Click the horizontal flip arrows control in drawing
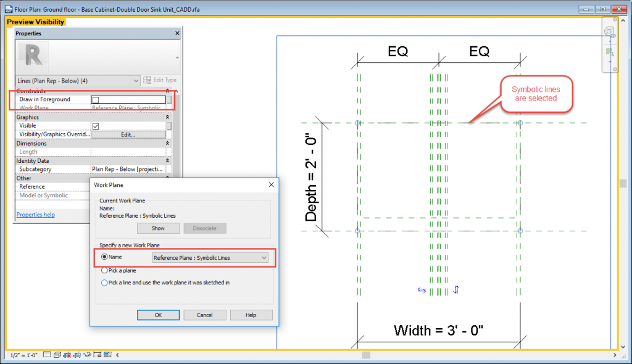Viewport: 632px width, 364px height. tap(422, 290)
